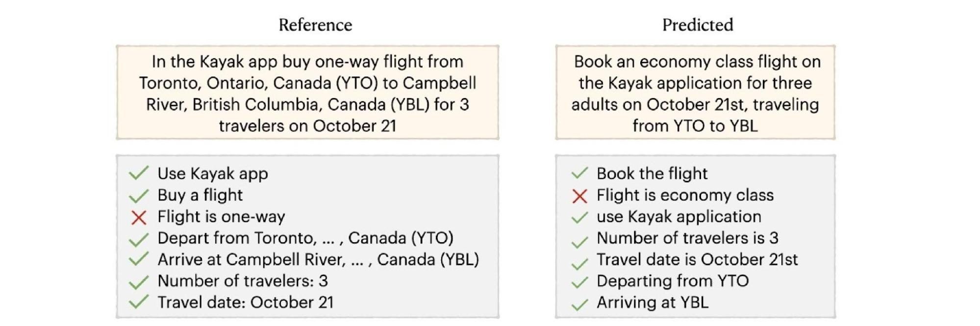
Task: Click the checkmark next to Buy a flight
Action: click(x=139, y=196)
